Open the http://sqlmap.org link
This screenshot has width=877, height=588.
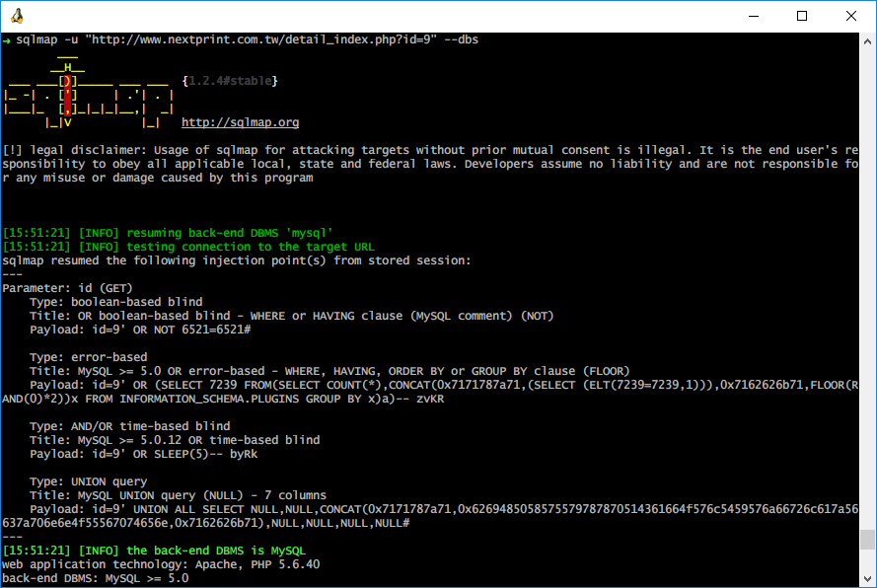pyautogui.click(x=240, y=122)
